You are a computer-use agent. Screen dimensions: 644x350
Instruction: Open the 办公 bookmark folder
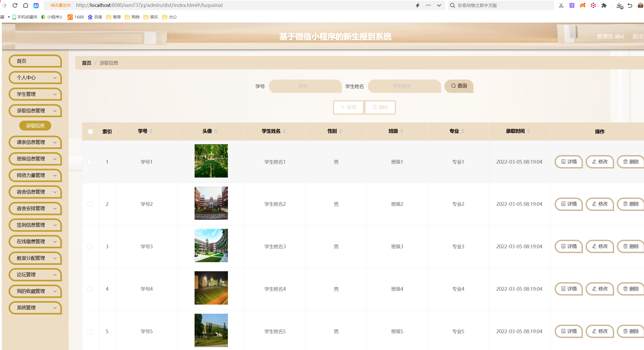[169, 17]
